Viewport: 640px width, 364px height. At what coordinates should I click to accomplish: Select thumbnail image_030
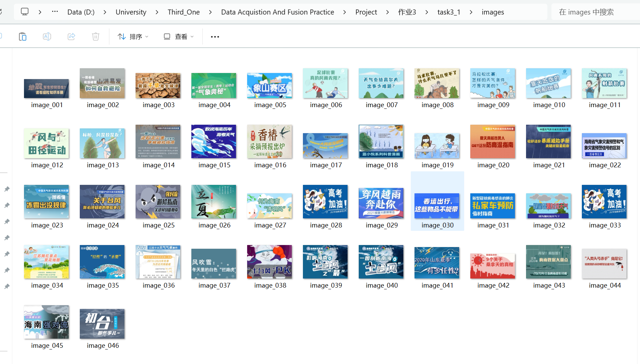(437, 206)
